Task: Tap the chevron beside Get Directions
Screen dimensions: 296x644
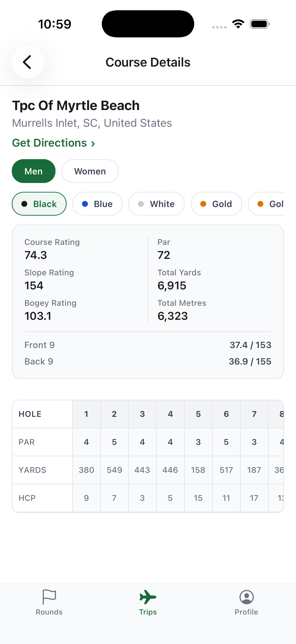Action: [93, 143]
